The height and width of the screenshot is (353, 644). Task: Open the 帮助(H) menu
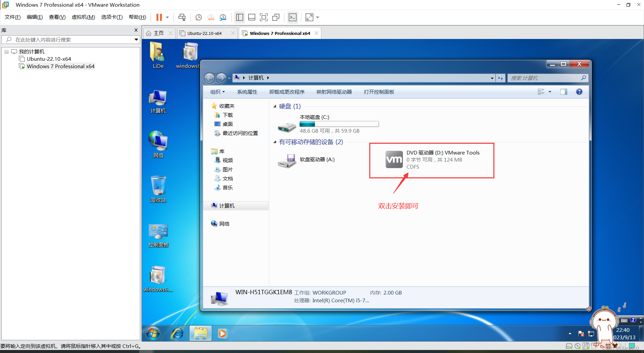point(138,17)
